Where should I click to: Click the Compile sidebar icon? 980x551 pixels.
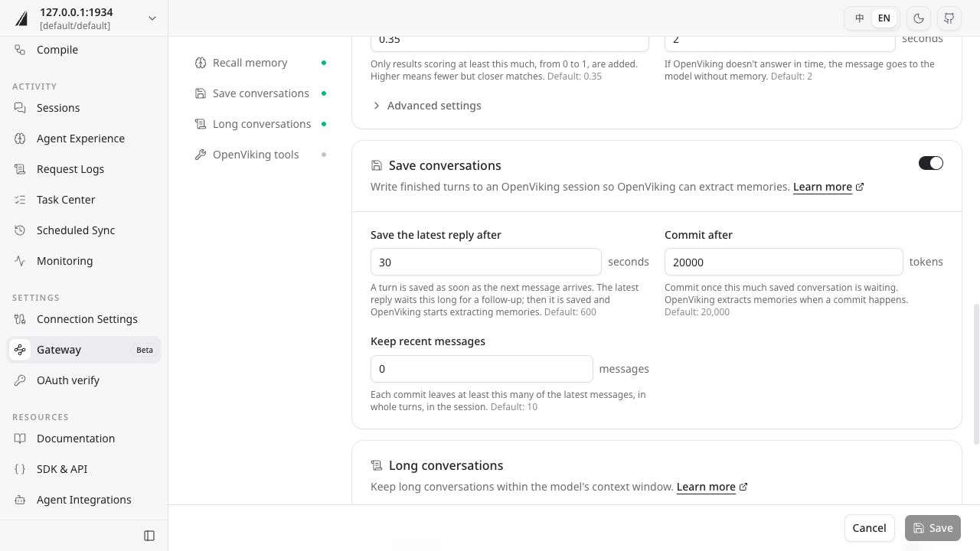click(20, 50)
